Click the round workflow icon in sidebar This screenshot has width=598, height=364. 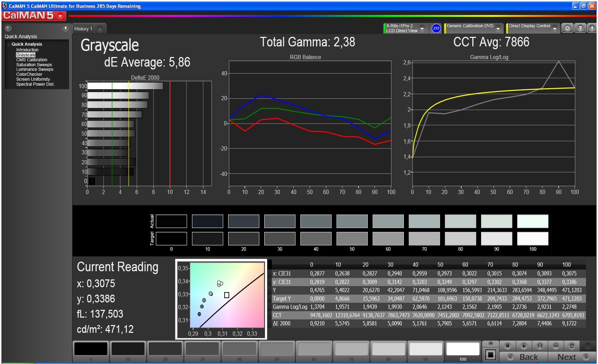8,28
